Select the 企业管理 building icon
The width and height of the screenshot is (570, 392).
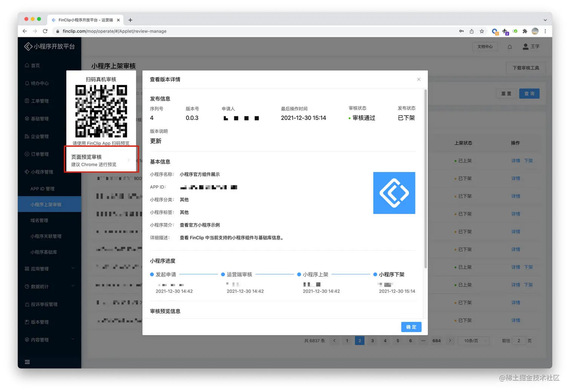[28, 136]
